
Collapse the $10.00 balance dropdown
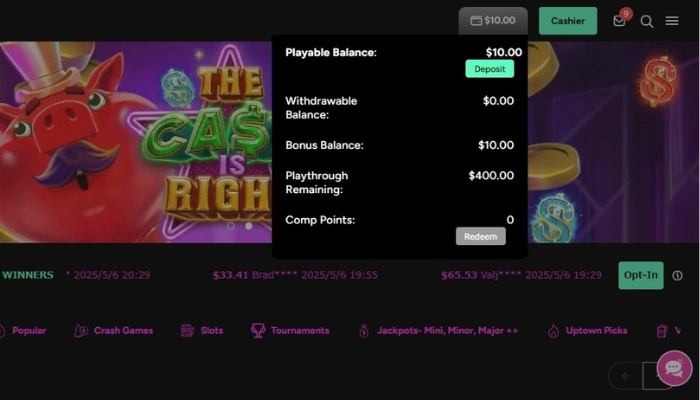click(x=492, y=21)
